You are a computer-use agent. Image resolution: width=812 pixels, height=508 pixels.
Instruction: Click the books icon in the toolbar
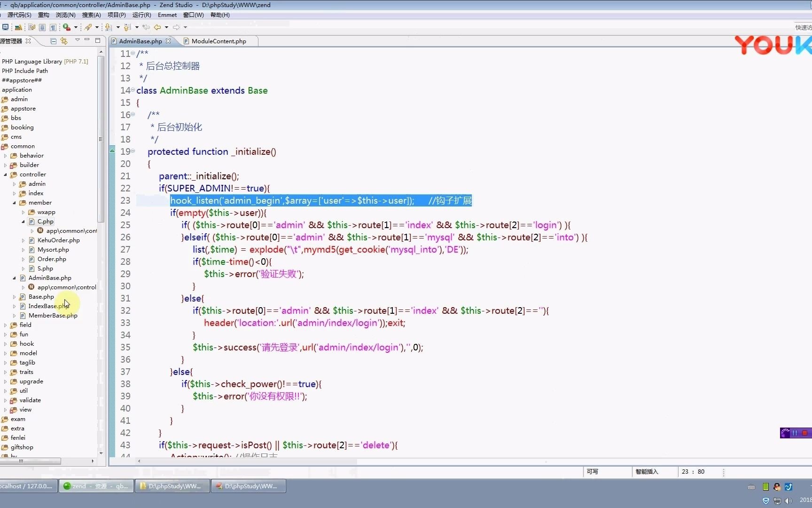(x=18, y=27)
